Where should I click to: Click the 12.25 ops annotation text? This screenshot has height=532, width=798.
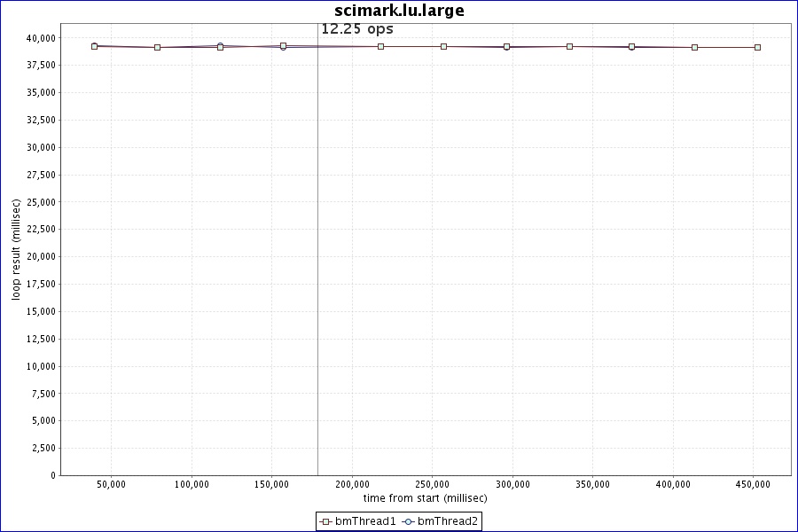point(357,29)
